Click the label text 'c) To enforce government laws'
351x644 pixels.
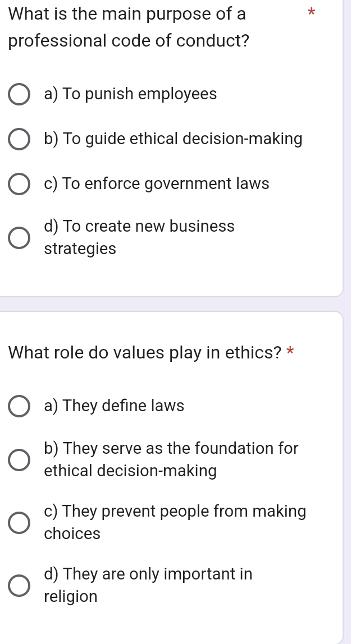(157, 184)
